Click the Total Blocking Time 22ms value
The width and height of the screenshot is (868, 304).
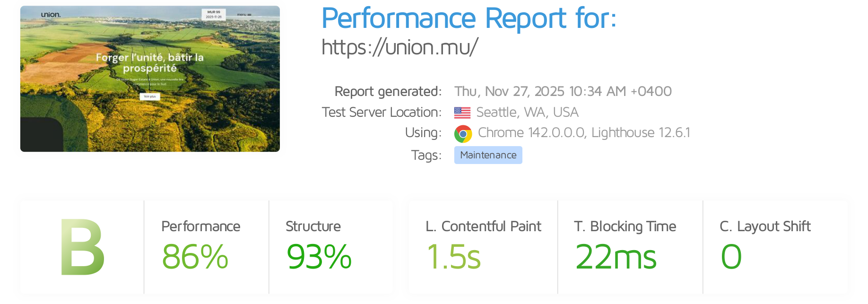pyautogui.click(x=616, y=257)
